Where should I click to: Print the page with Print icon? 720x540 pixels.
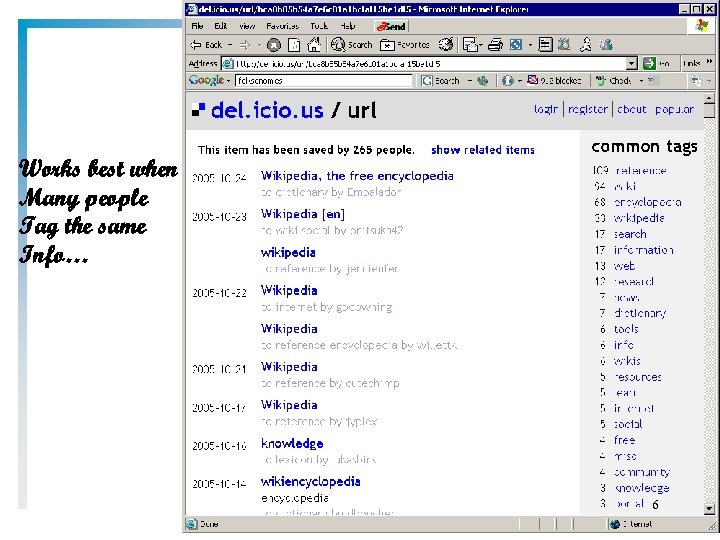click(495, 45)
